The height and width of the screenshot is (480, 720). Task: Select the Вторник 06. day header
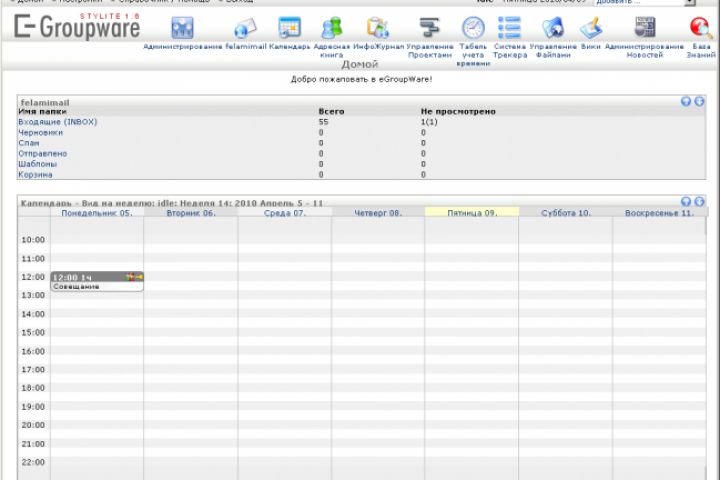pos(191,213)
